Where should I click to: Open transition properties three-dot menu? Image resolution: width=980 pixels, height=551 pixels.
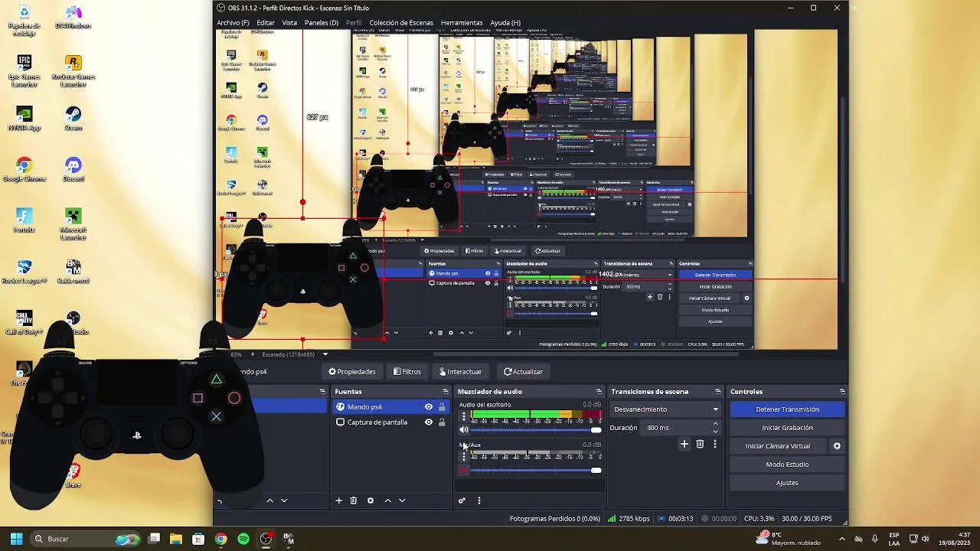click(715, 444)
